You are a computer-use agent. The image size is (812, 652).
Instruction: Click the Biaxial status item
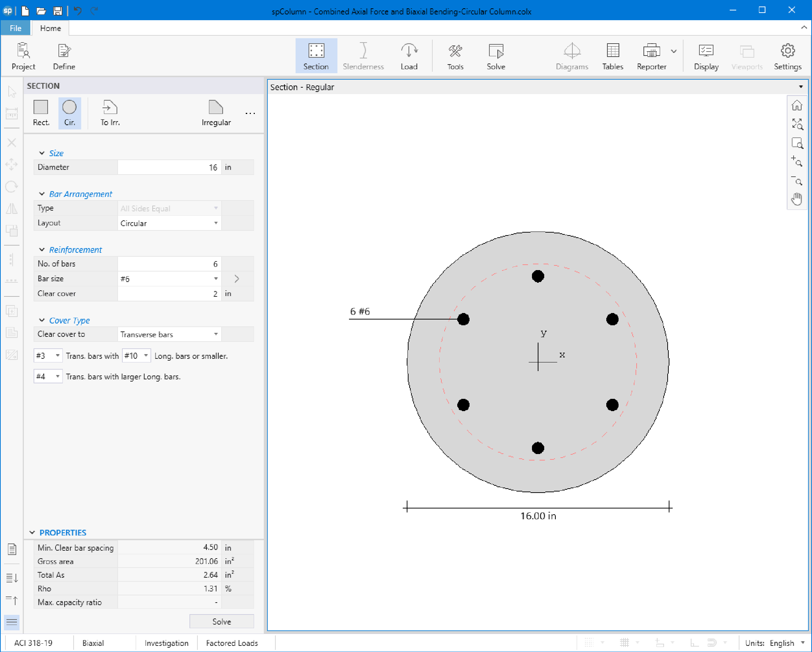93,643
